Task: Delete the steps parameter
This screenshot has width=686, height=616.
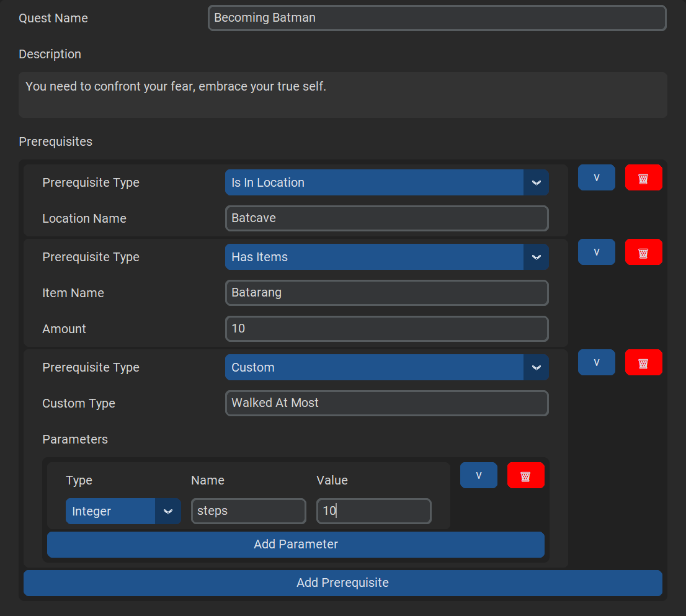Action: (x=525, y=475)
